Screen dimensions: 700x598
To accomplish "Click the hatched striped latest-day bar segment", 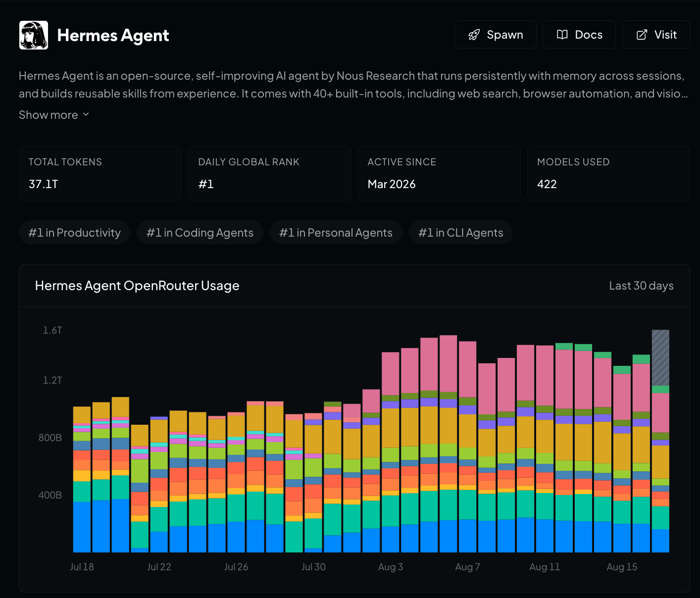I will point(660,357).
